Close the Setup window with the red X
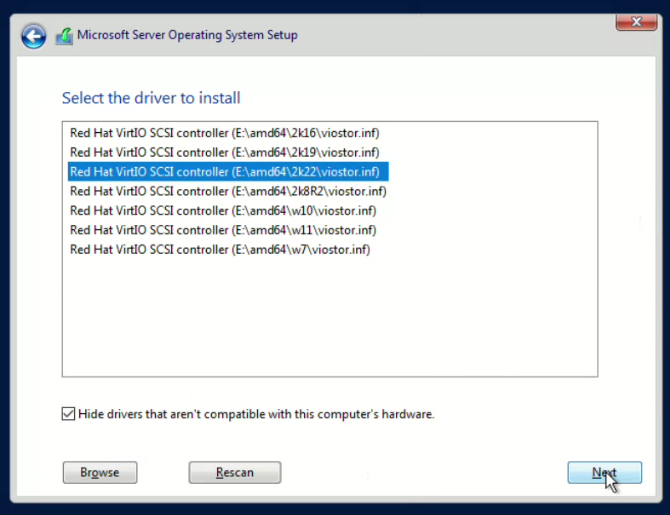 (x=629, y=21)
